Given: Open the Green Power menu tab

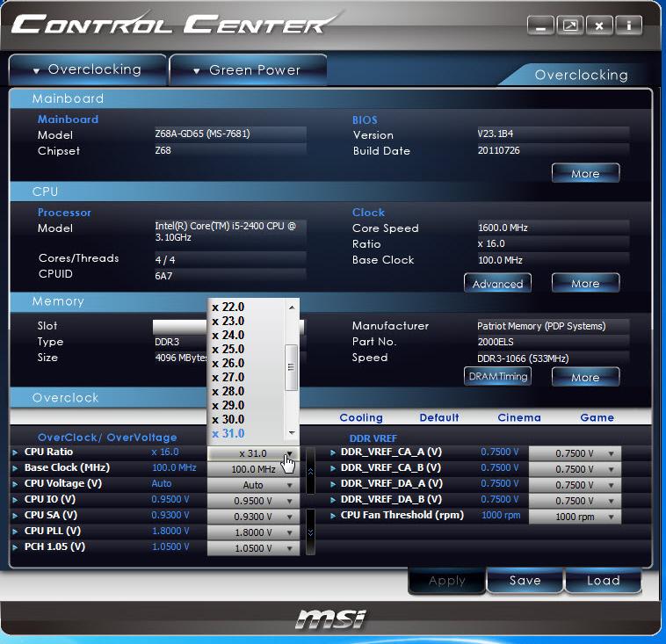Looking at the screenshot, I should pos(247,69).
